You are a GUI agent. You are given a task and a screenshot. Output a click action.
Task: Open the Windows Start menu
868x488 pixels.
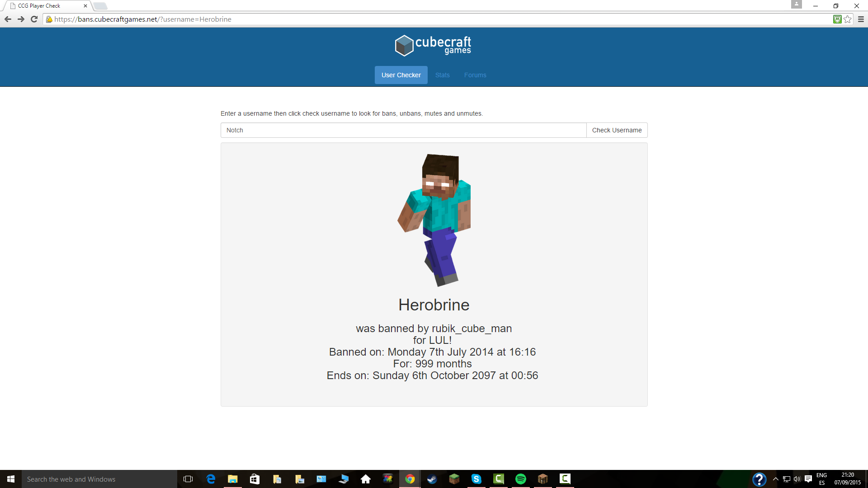(11, 479)
